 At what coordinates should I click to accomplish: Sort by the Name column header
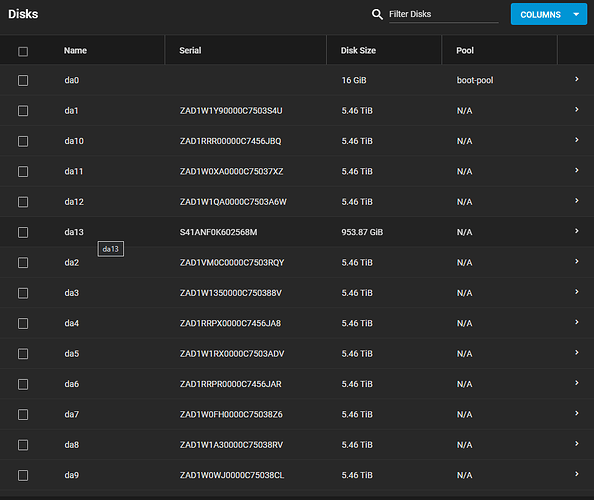pyautogui.click(x=75, y=50)
